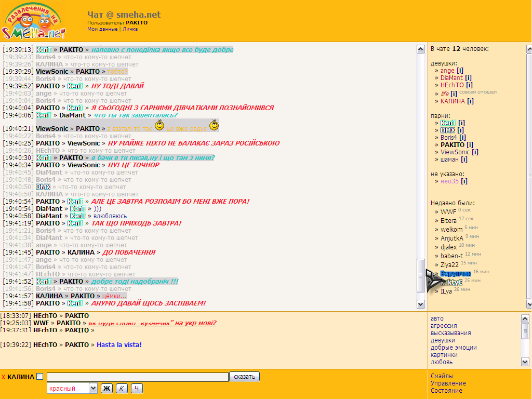Click the red X beside КАЛИНА recipient
The width and height of the screenshot is (532, 399).
(x=3, y=377)
